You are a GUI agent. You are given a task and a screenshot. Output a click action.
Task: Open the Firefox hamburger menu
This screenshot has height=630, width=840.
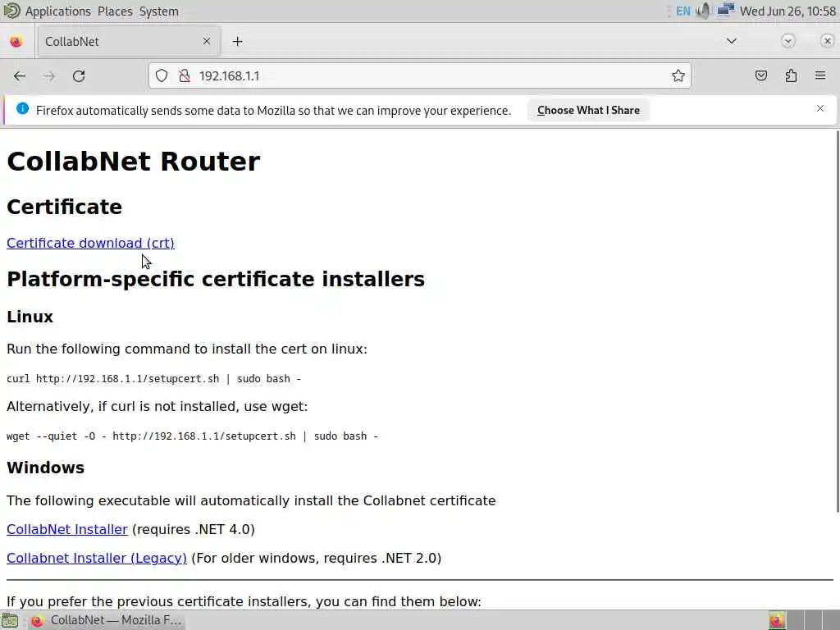click(x=820, y=75)
